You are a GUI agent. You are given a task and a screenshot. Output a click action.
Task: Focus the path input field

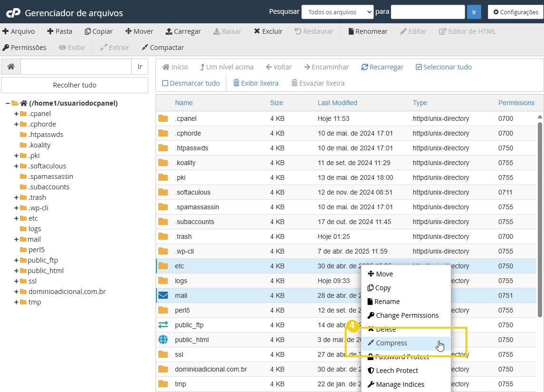coord(76,67)
